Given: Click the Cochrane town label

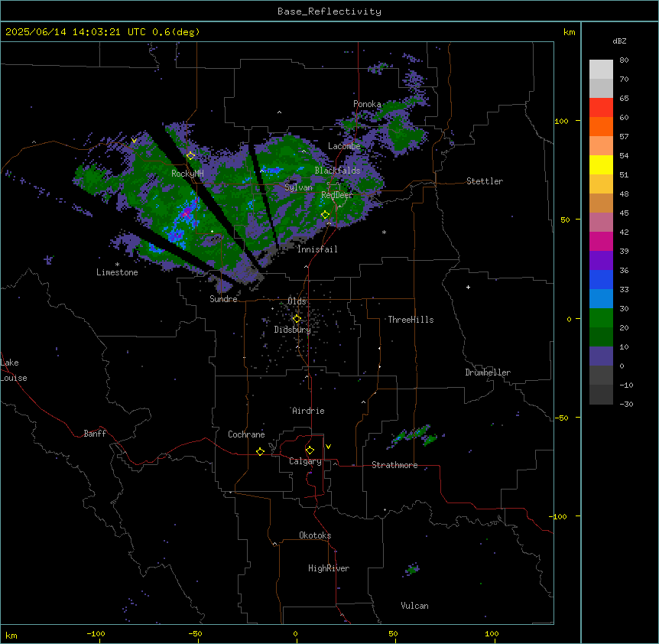Looking at the screenshot, I should point(246,434).
